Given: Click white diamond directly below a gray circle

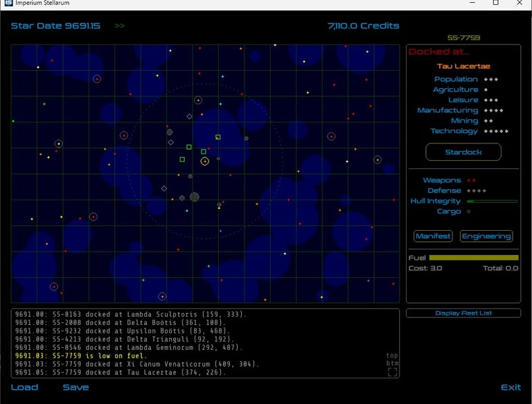Looking at the screenshot, I should pyautogui.click(x=170, y=142).
